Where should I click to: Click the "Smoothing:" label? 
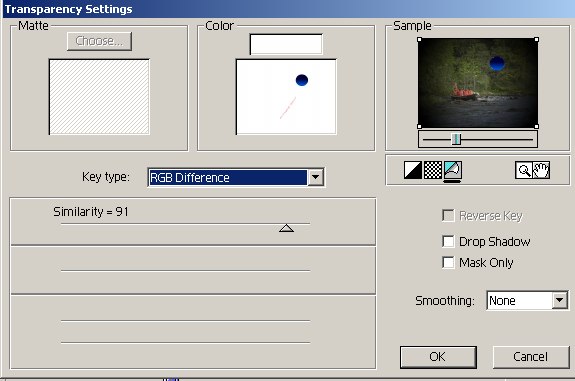point(445,301)
